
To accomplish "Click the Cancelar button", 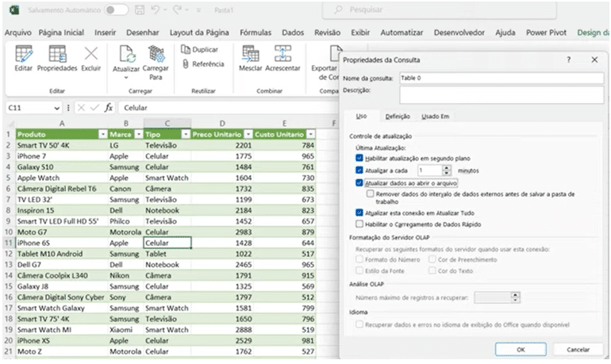I will coord(578,349).
